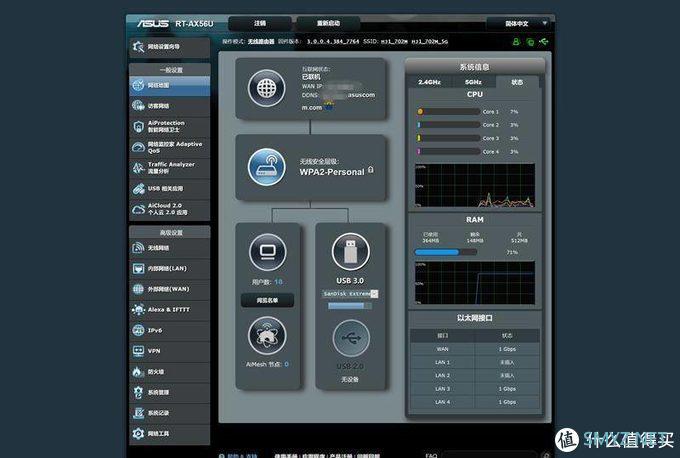Screen dimensions: 680x458
Task: Open VPN settings
Action: pos(170,351)
